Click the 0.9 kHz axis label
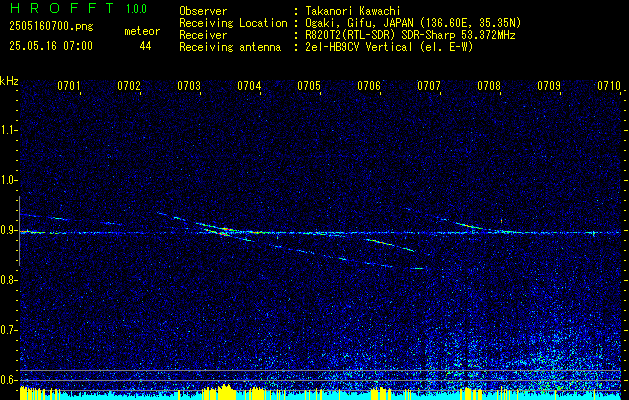This screenshot has height=400, width=629. [x=8, y=230]
